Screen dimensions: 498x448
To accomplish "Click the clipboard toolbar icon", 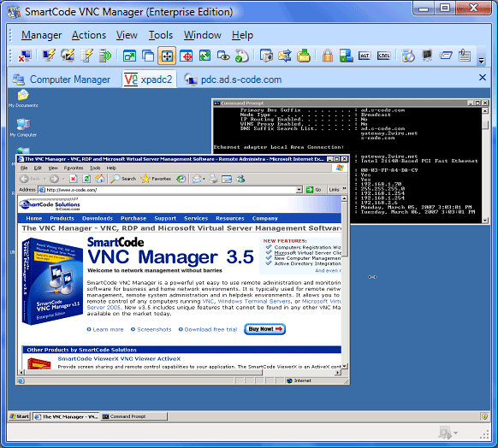I will coord(465,56).
